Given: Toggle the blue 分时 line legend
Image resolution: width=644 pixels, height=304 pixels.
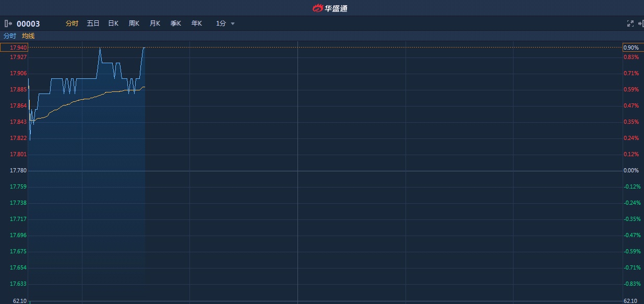Looking at the screenshot, I should tap(10, 36).
